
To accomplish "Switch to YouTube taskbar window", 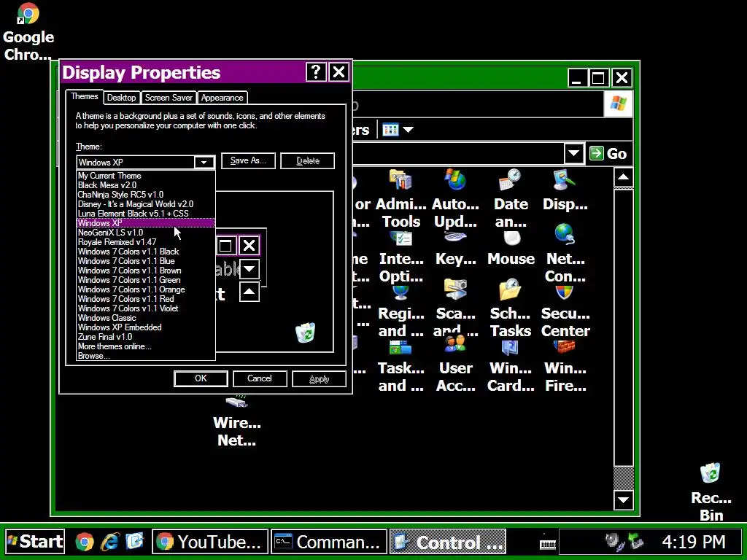I will coord(210,542).
